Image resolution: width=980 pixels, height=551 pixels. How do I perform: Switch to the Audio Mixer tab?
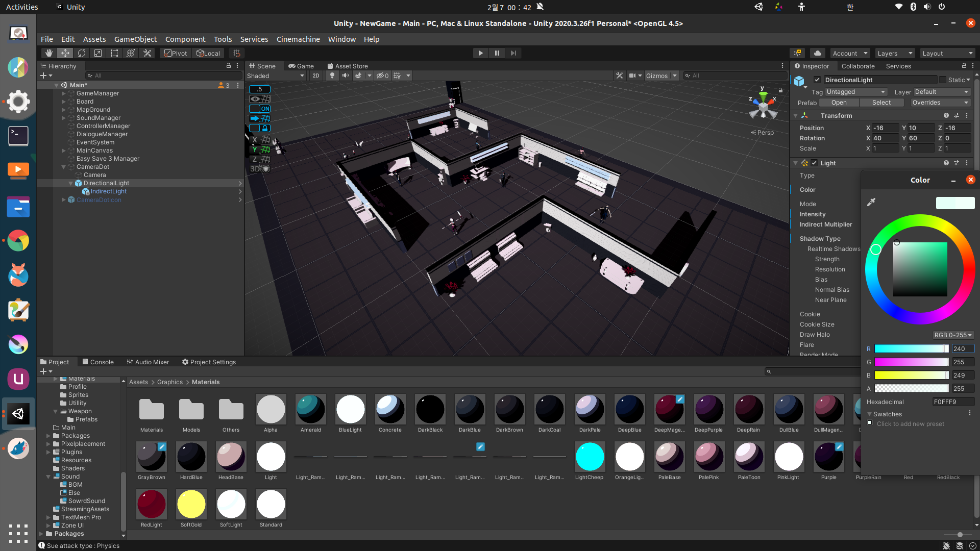tap(148, 362)
